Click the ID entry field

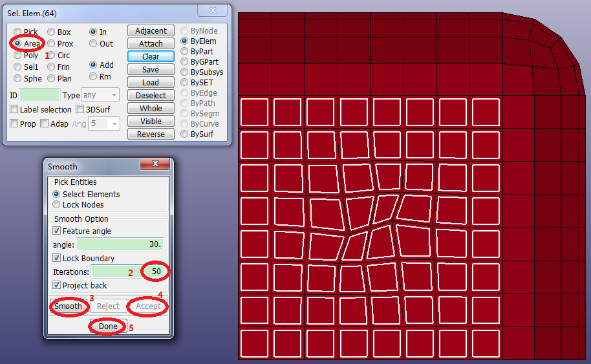click(39, 95)
